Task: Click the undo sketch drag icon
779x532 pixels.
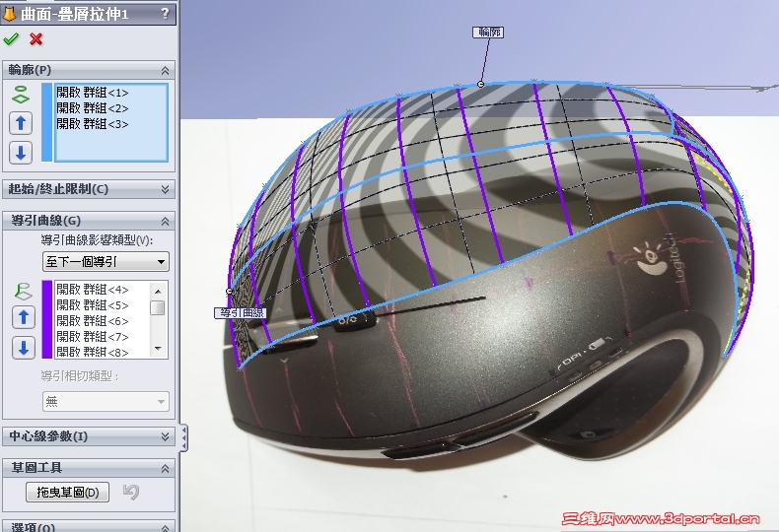Action: click(131, 492)
